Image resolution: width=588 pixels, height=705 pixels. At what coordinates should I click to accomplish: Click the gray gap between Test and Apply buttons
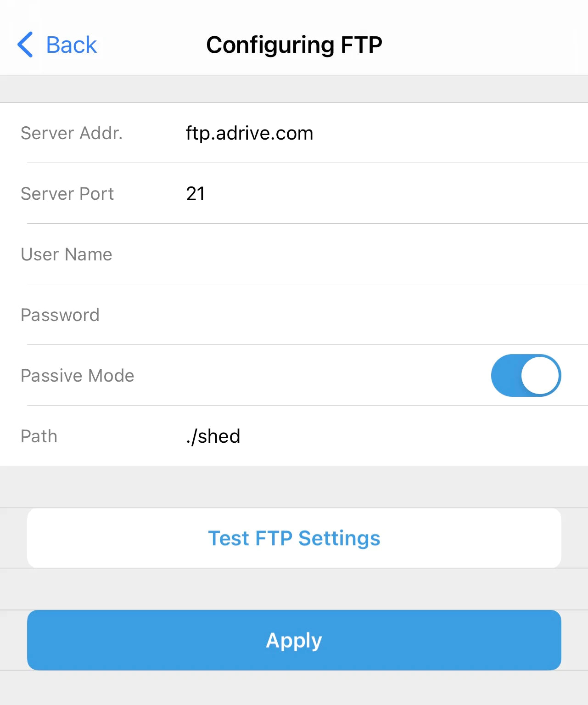coord(294,589)
